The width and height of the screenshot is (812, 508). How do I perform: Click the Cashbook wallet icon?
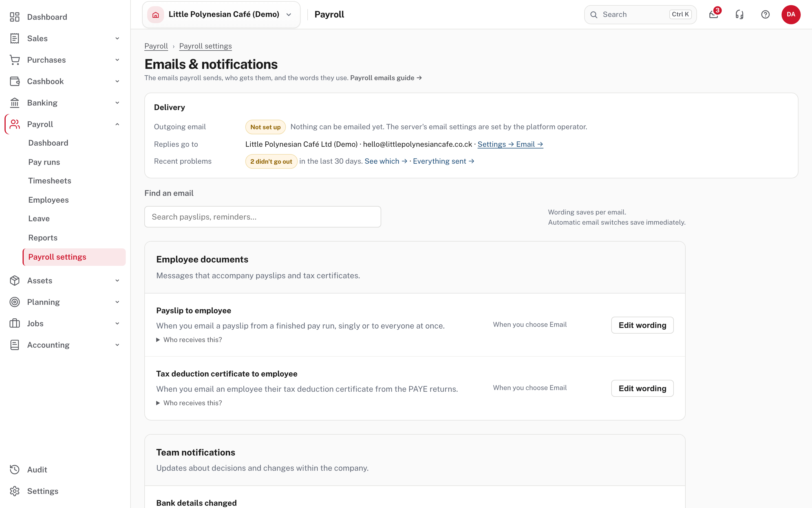[x=14, y=81]
